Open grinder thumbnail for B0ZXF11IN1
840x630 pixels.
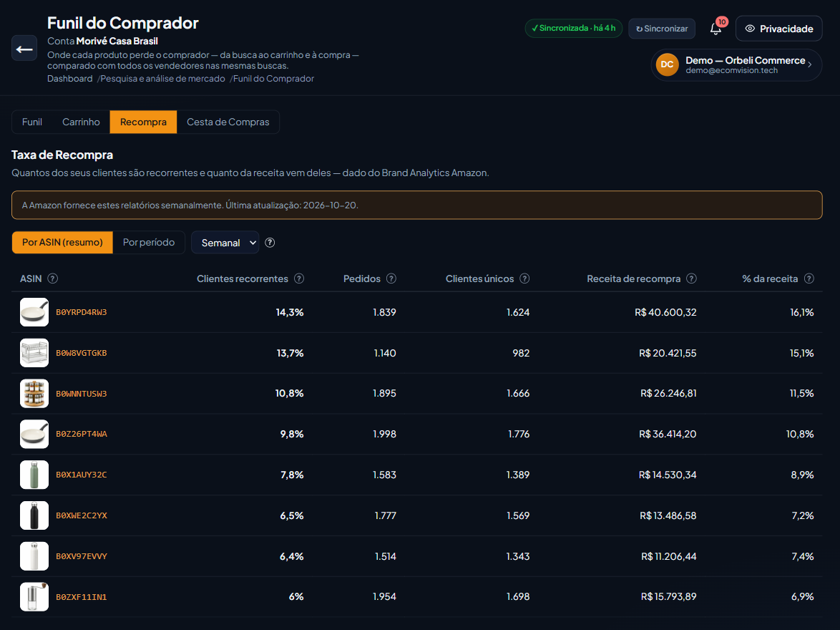(34, 597)
